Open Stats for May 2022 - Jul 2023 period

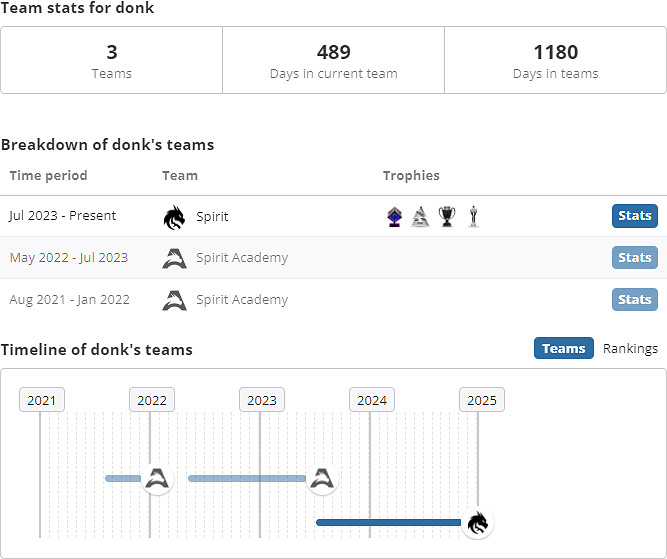(634, 258)
